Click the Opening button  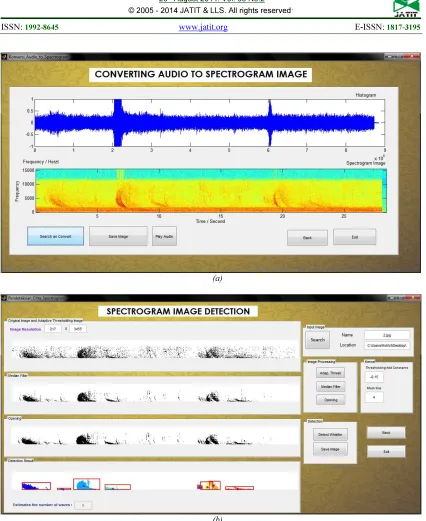pos(330,400)
